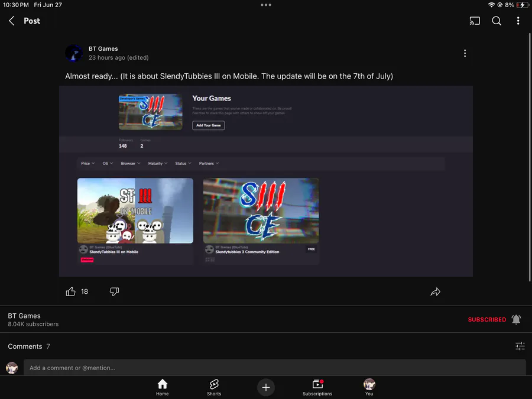Tap the Cast to device icon

475,21
